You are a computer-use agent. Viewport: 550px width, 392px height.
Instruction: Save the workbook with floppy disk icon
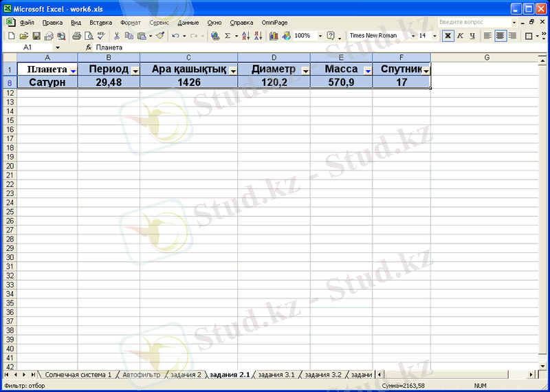click(36, 36)
